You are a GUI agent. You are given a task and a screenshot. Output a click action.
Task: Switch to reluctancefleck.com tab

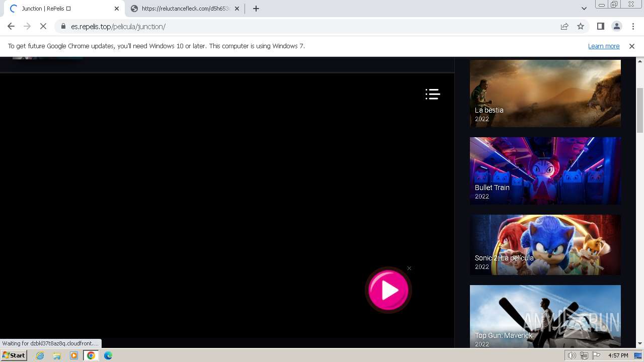tap(185, 9)
